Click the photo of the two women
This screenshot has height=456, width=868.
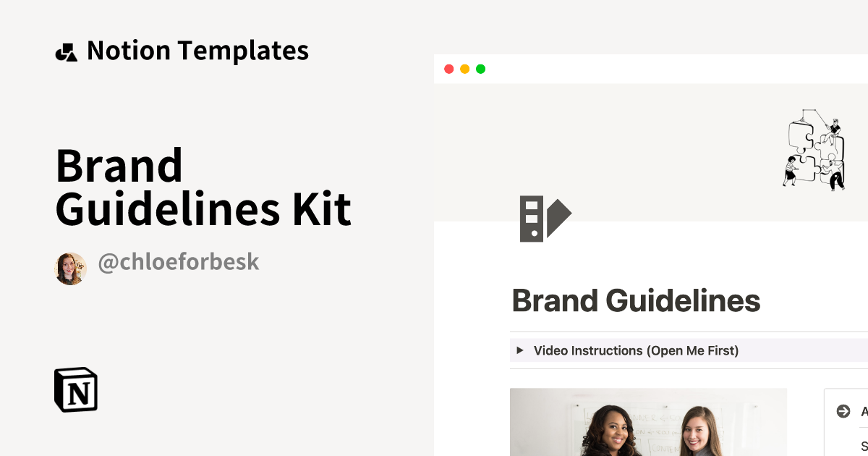(648, 423)
